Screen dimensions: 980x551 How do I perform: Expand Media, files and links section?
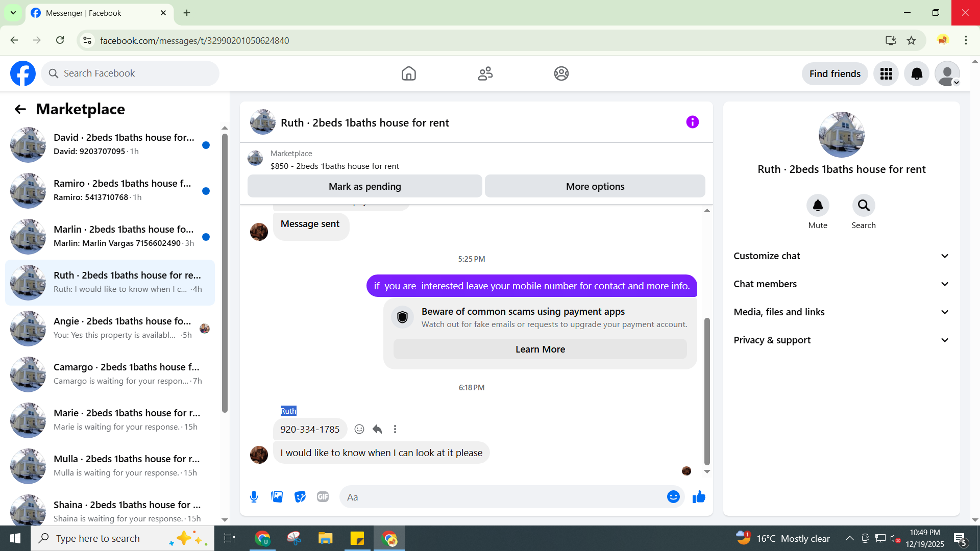[x=841, y=312]
